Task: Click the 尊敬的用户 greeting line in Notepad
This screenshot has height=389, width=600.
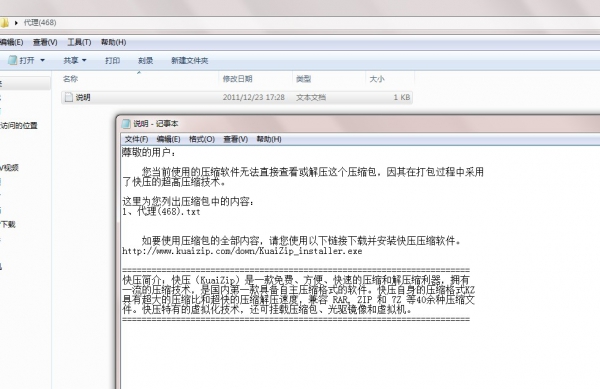Action: (x=149, y=152)
